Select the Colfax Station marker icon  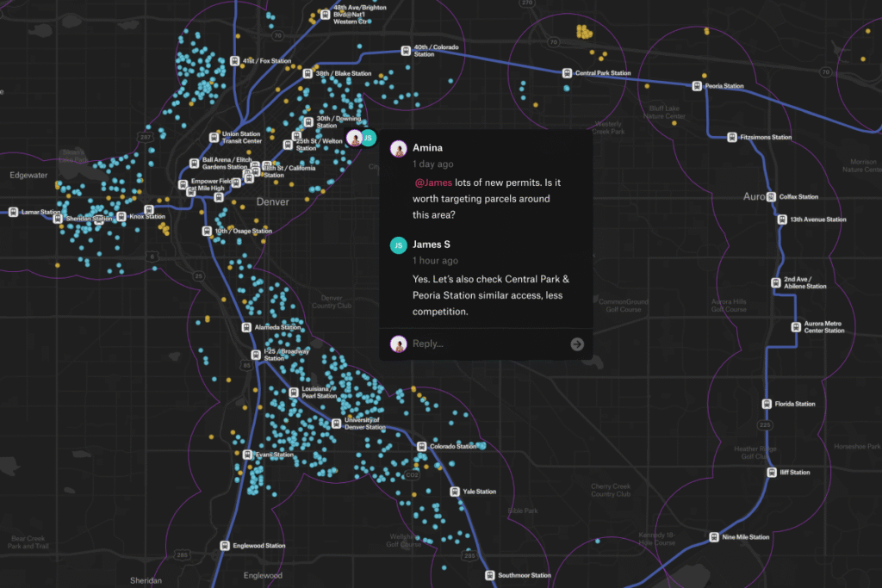772,196
